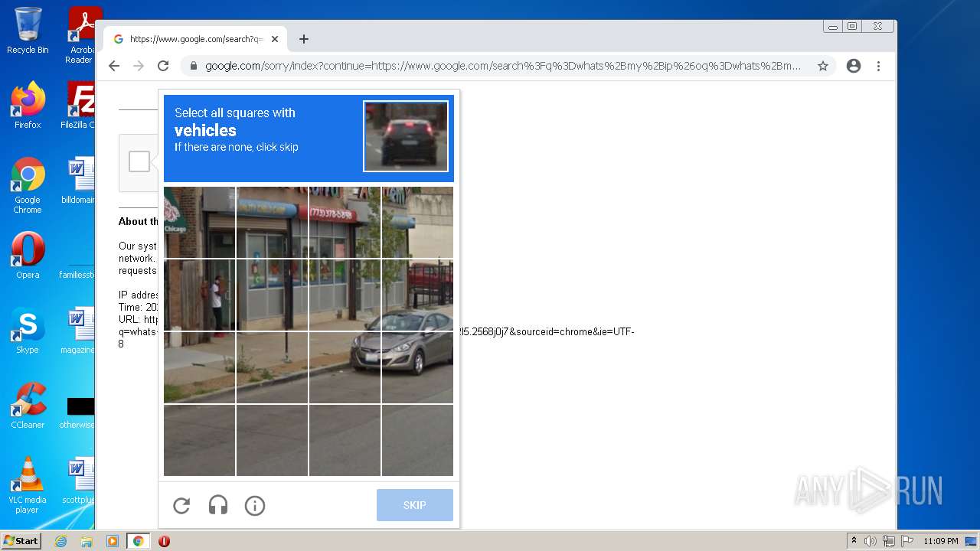The height and width of the screenshot is (551, 980).
Task: Click the 11:09 PM taskbar clock
Action: pyautogui.click(x=941, y=541)
